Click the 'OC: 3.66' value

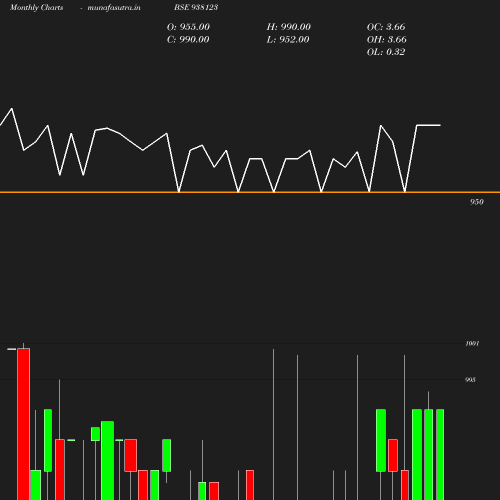coord(386,27)
